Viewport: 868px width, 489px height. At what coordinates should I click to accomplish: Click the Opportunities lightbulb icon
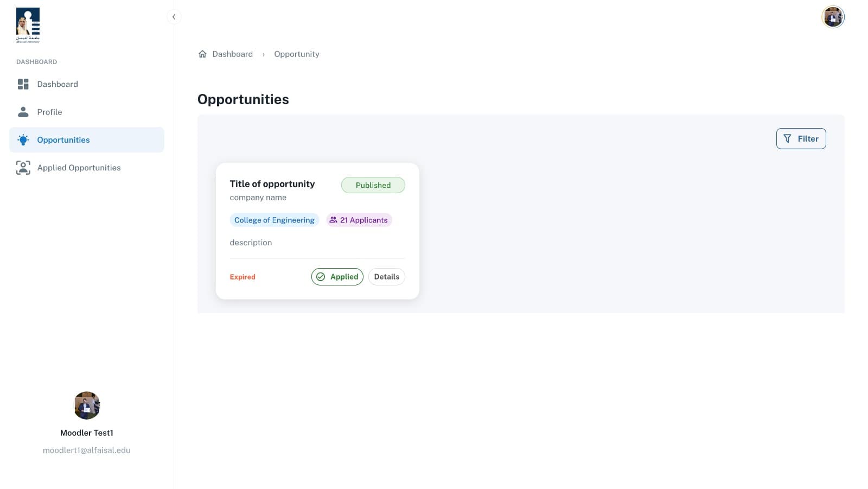(x=23, y=140)
